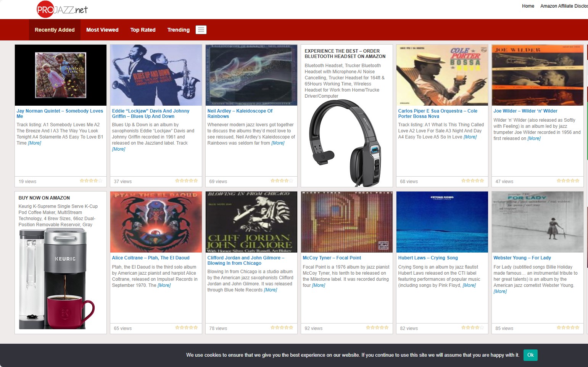The image size is (588, 367).
Task: Open 'Buy Now On Amazon' ad heading
Action: coord(44,198)
